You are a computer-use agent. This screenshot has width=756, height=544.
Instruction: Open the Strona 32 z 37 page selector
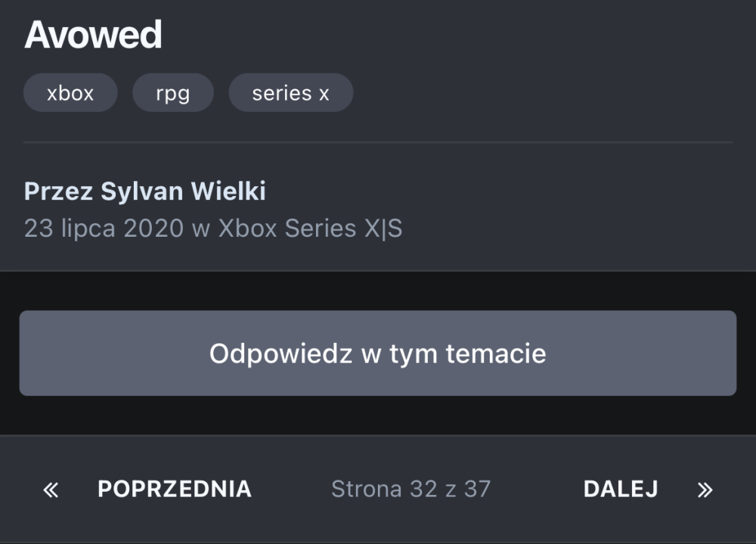(x=411, y=489)
